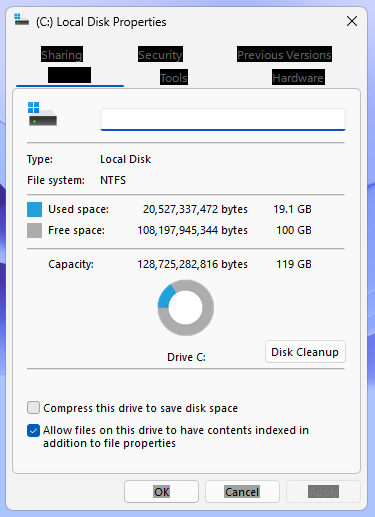Click the 119 GB capacity value
The height and width of the screenshot is (517, 375).
(x=294, y=264)
